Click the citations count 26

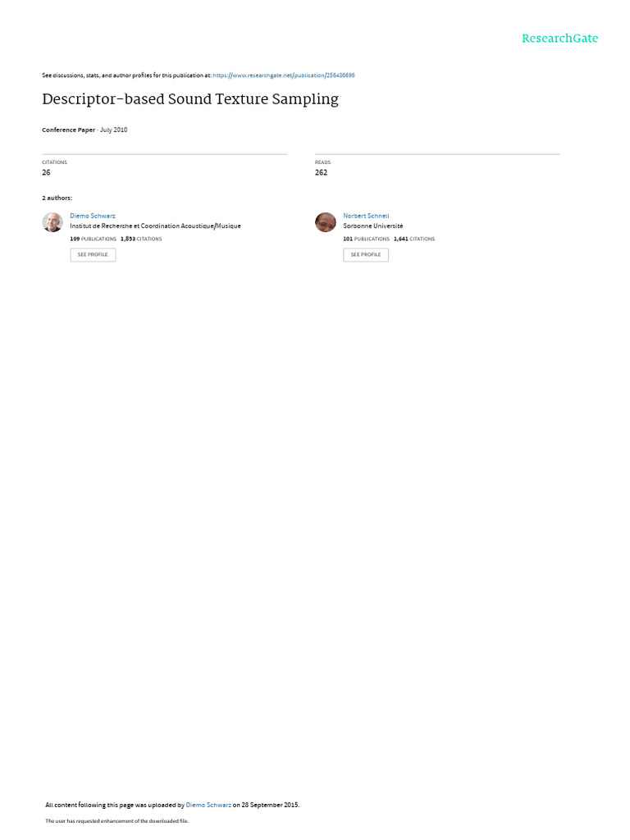point(46,172)
